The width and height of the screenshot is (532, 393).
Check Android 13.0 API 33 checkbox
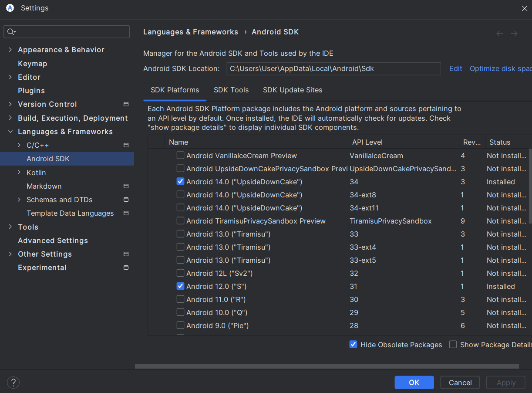click(x=180, y=234)
